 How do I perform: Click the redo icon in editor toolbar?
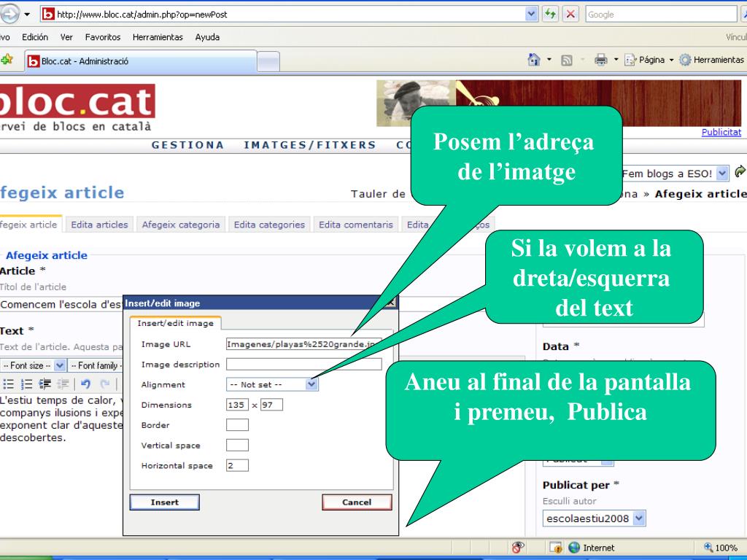point(105,384)
